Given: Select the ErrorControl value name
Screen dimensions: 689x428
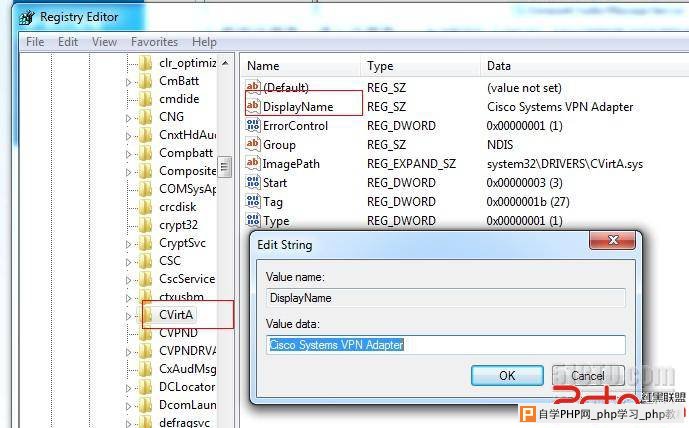Looking at the screenshot, I should tap(295, 126).
